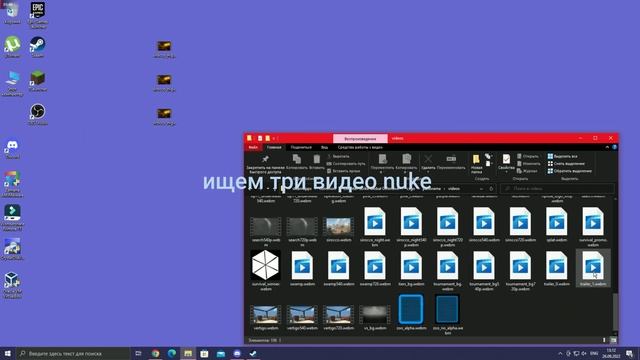This screenshot has height=360, width=640.
Task: Select the survival_winner.webm hexagon thumbnail
Action: pos(265,269)
